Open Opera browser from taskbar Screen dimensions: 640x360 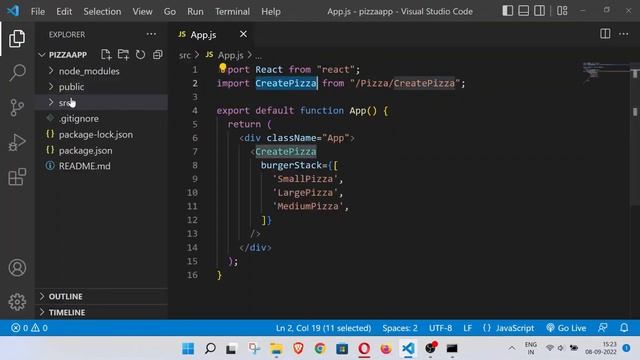coord(364,349)
